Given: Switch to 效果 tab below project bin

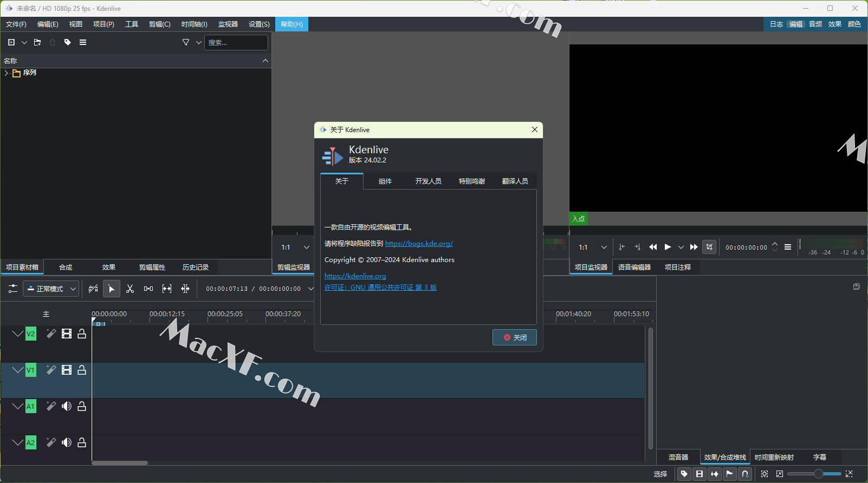Looking at the screenshot, I should pyautogui.click(x=109, y=267).
